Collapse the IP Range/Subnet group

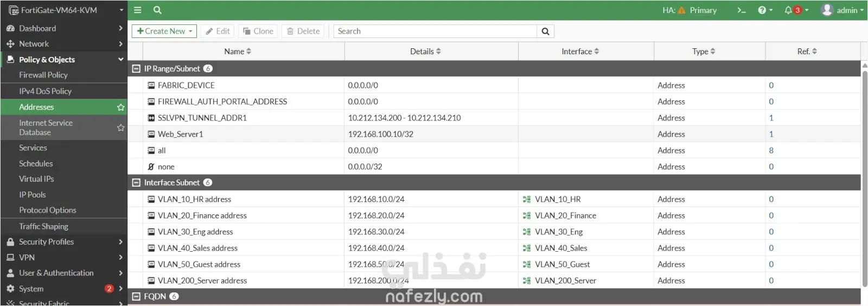click(x=136, y=69)
